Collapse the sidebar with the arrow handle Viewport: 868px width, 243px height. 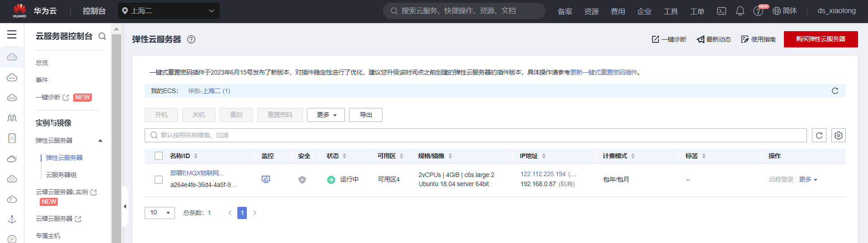(125, 206)
